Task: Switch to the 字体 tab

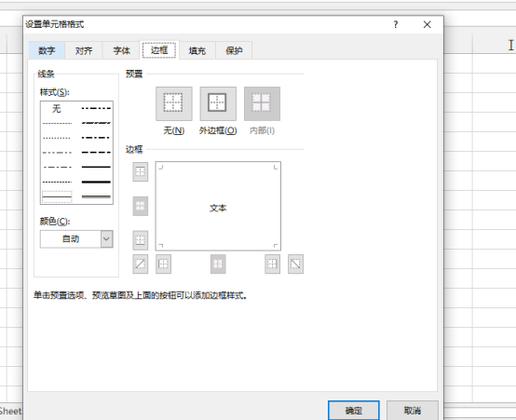Action: pyautogui.click(x=121, y=50)
